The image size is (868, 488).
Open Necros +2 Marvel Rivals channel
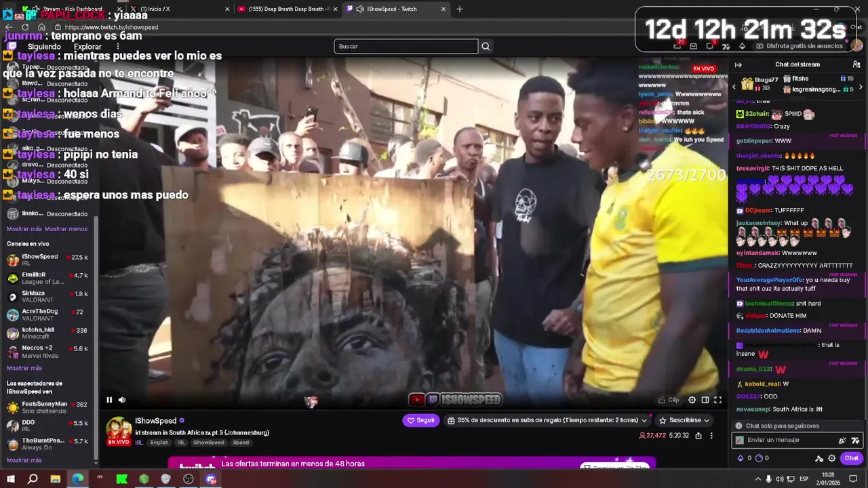[48, 351]
